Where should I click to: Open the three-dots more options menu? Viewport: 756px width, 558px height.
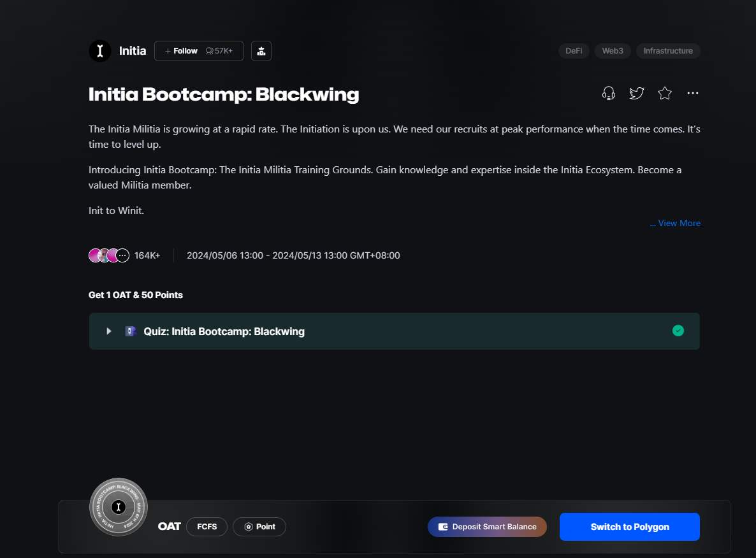pyautogui.click(x=693, y=93)
